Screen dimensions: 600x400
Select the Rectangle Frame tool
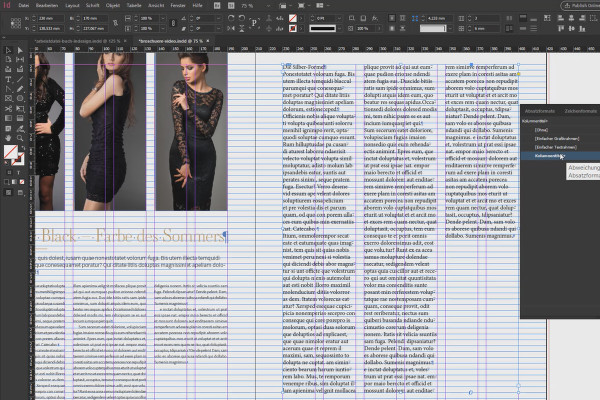pos(8,98)
